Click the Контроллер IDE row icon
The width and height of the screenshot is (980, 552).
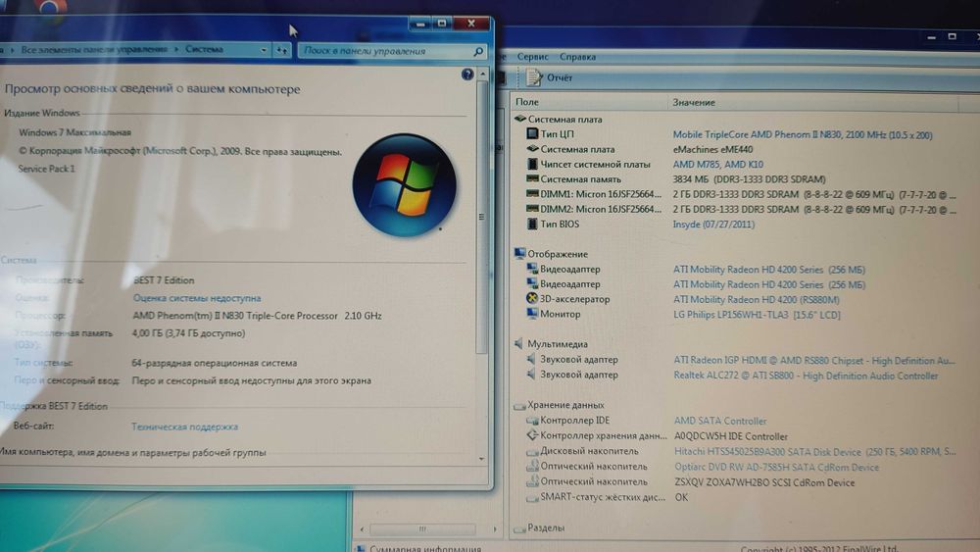click(x=532, y=421)
